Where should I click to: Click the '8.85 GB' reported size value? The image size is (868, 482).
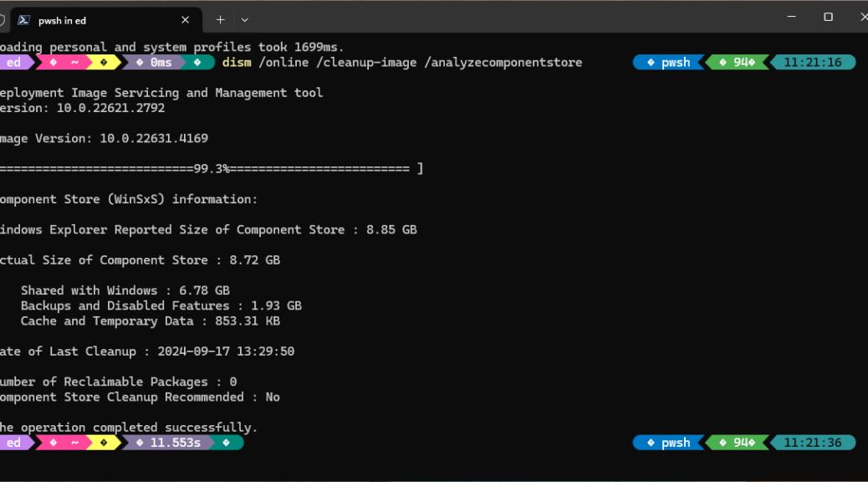391,229
